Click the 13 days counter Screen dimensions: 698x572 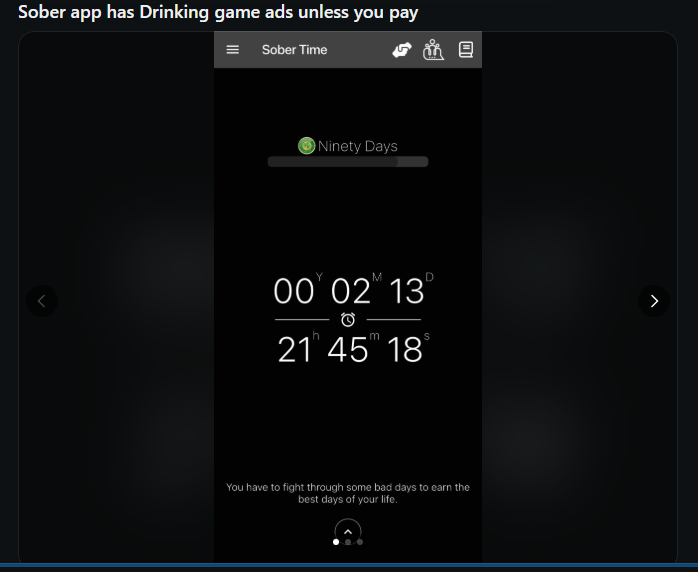[406, 292]
